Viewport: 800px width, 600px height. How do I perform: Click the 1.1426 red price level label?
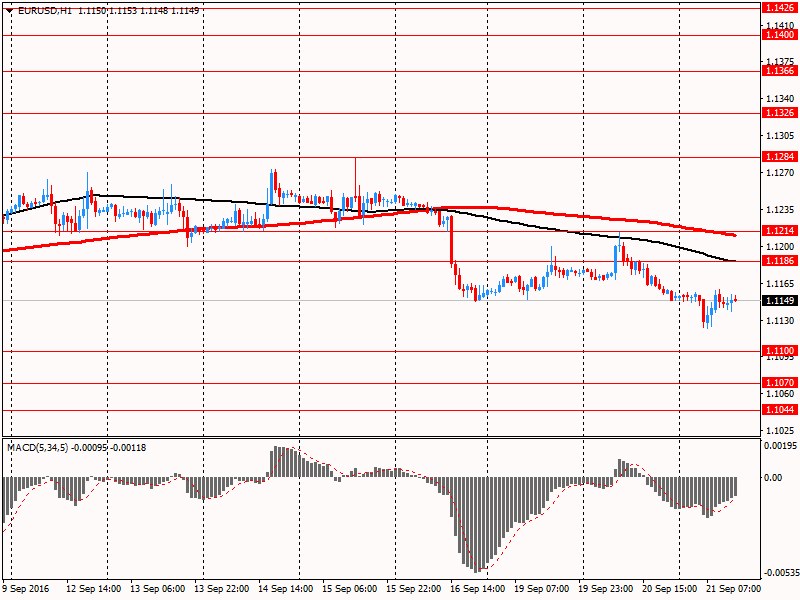click(x=780, y=8)
